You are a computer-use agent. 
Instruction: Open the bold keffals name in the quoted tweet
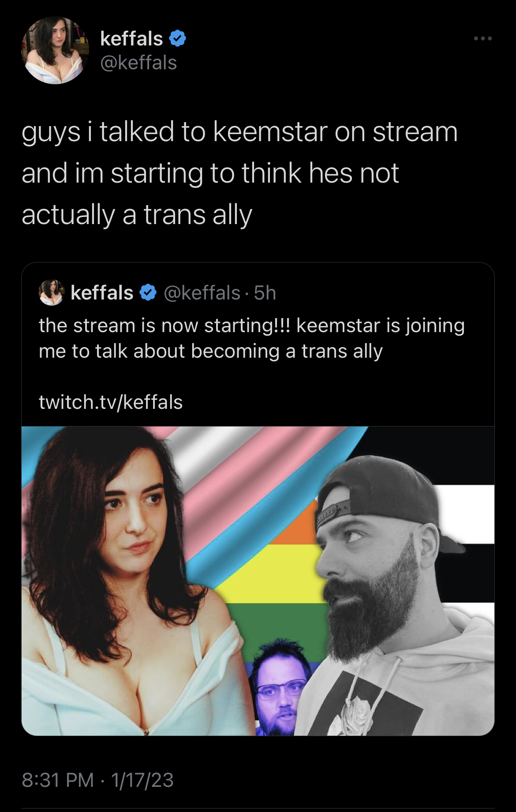click(x=102, y=292)
